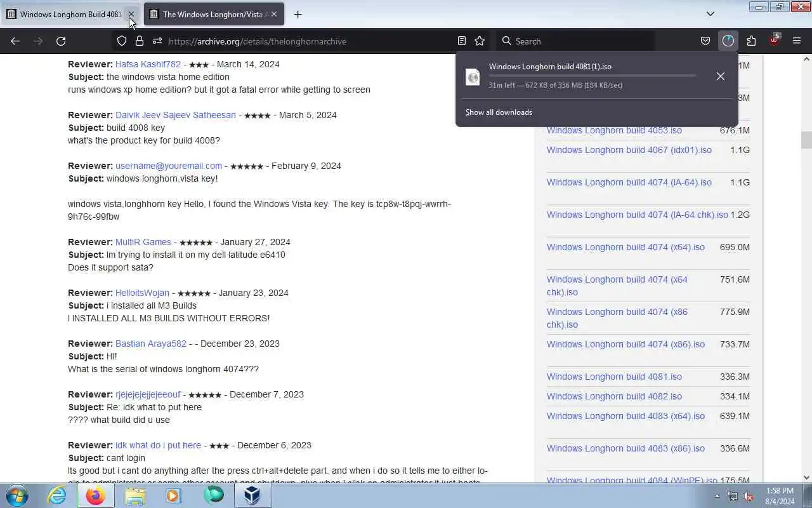
Task: Download Longhorn build 4074 (x64 chk).iso
Action: [x=617, y=286]
